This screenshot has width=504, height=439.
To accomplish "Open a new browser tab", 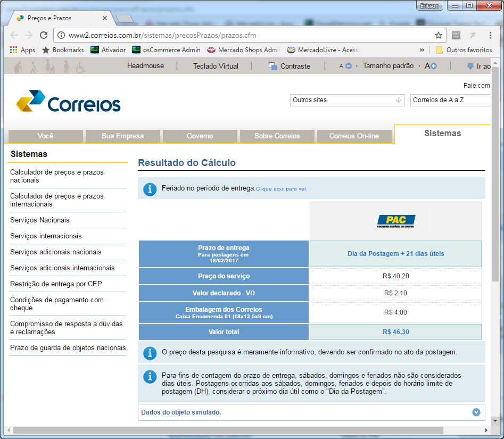I will (125, 18).
